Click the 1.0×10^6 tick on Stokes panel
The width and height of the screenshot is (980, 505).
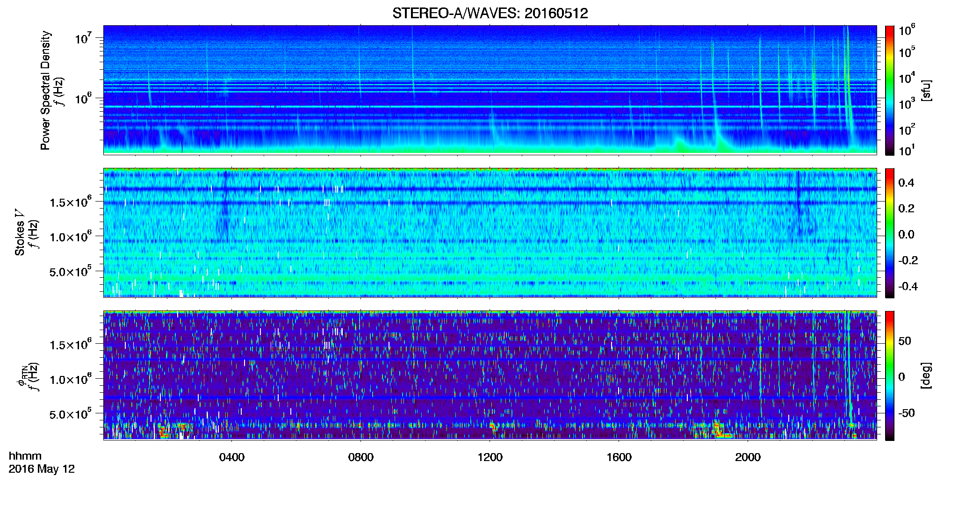(71, 237)
